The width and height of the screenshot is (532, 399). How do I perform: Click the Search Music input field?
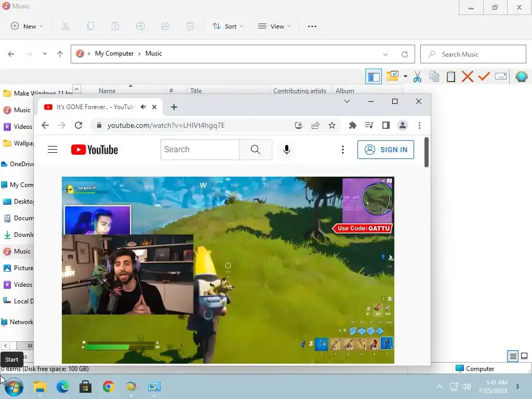[x=473, y=54]
